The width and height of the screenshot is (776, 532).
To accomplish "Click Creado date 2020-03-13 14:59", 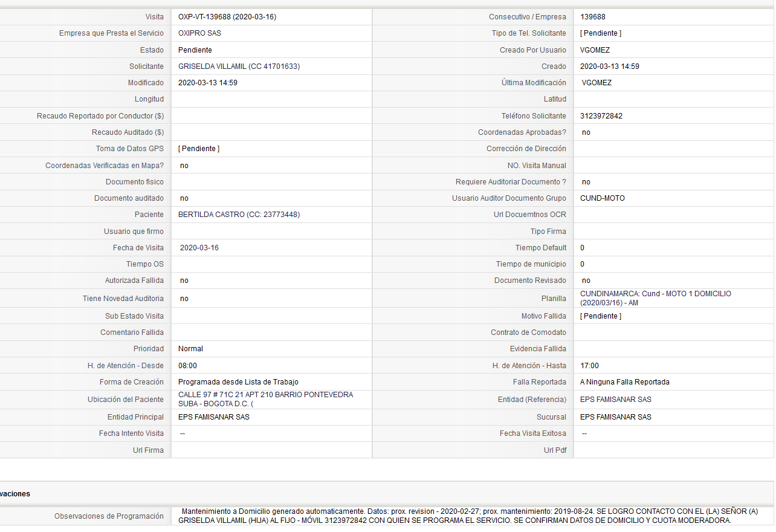I will 610,66.
